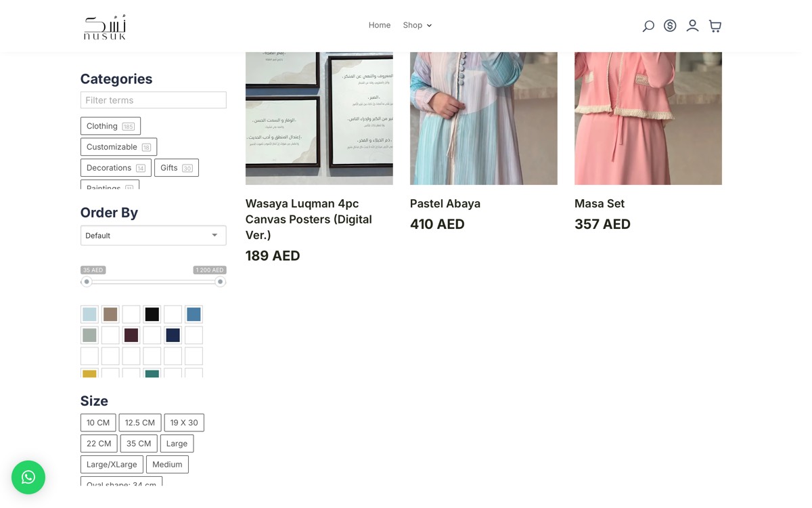Toggle the Decorations category filter
Screen dimensions: 812x508
point(116,168)
